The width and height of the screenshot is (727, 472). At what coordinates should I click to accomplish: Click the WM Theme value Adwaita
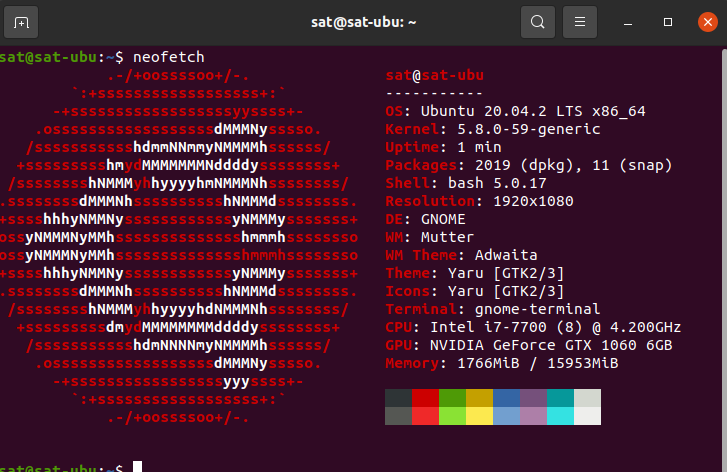[506, 255]
